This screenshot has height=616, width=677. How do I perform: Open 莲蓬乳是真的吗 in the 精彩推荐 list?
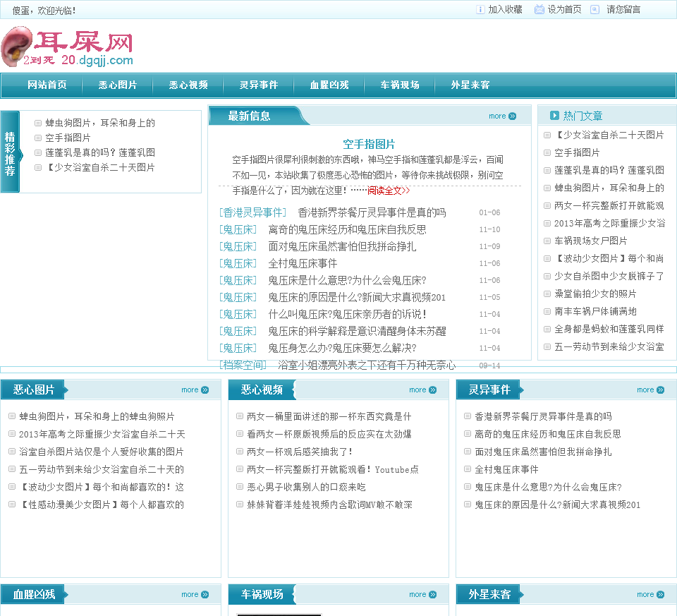click(99, 152)
